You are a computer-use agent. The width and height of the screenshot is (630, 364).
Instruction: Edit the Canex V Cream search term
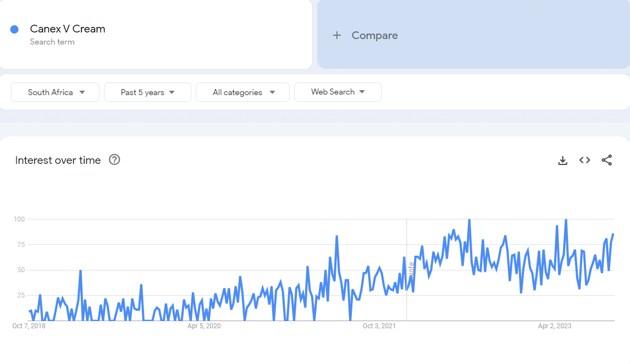point(68,29)
